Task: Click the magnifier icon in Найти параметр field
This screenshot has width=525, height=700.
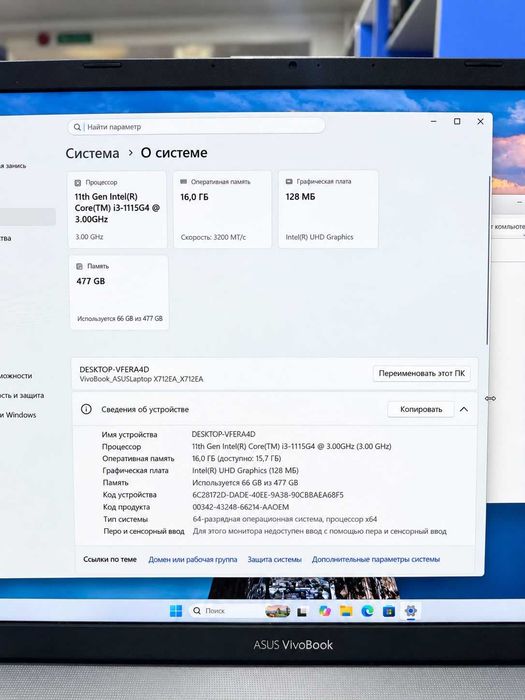Action: [x=77, y=127]
